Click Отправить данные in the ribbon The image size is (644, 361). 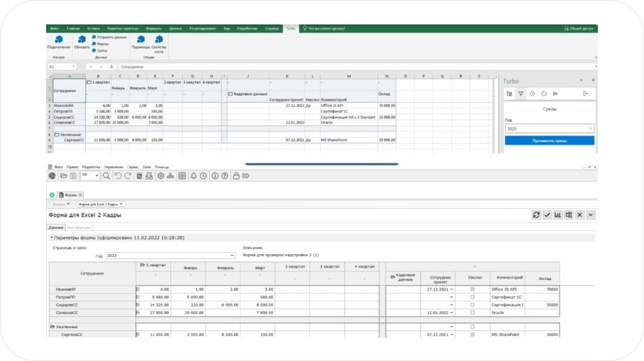point(110,36)
